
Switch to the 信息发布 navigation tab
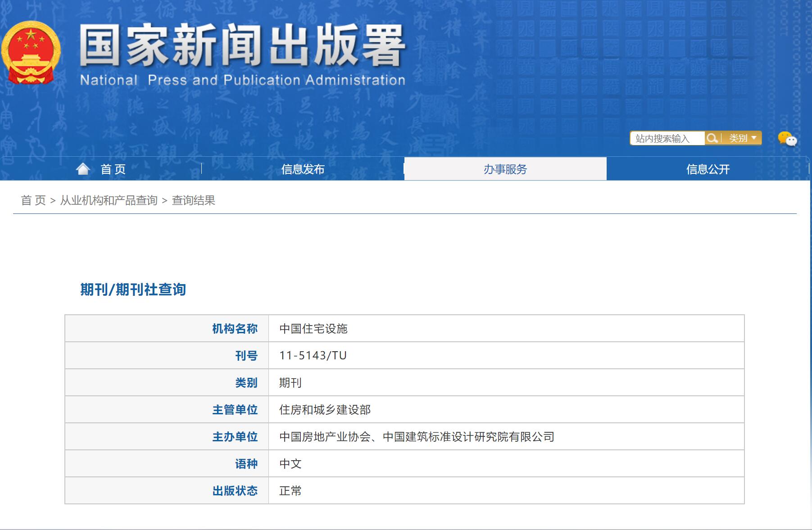click(x=303, y=169)
